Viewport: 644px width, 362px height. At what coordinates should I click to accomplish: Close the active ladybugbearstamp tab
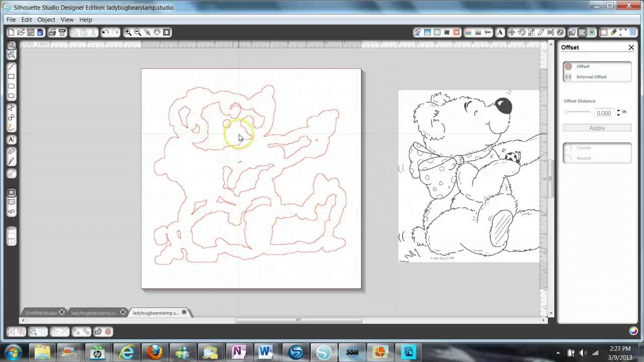pos(184,312)
